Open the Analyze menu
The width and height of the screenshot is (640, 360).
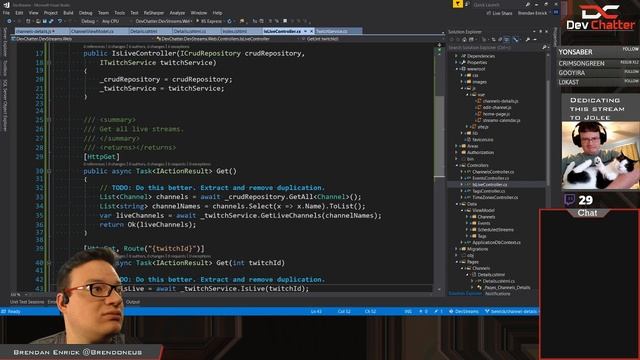coord(177,13)
